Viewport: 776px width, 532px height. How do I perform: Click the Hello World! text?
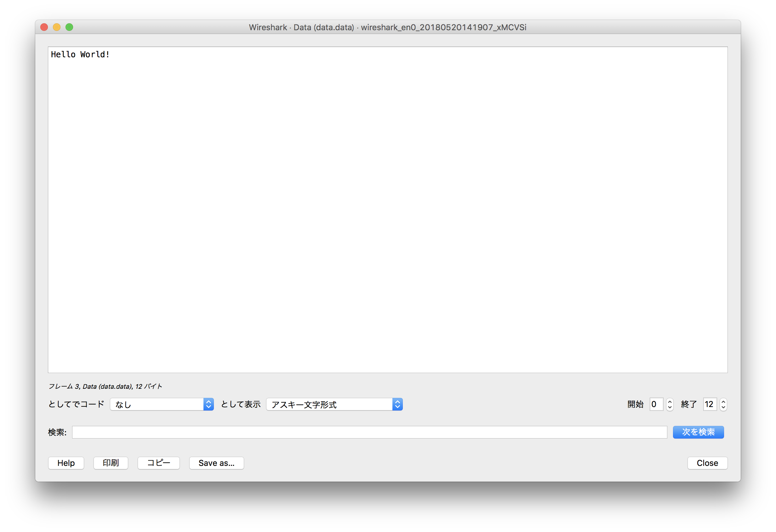coord(80,54)
